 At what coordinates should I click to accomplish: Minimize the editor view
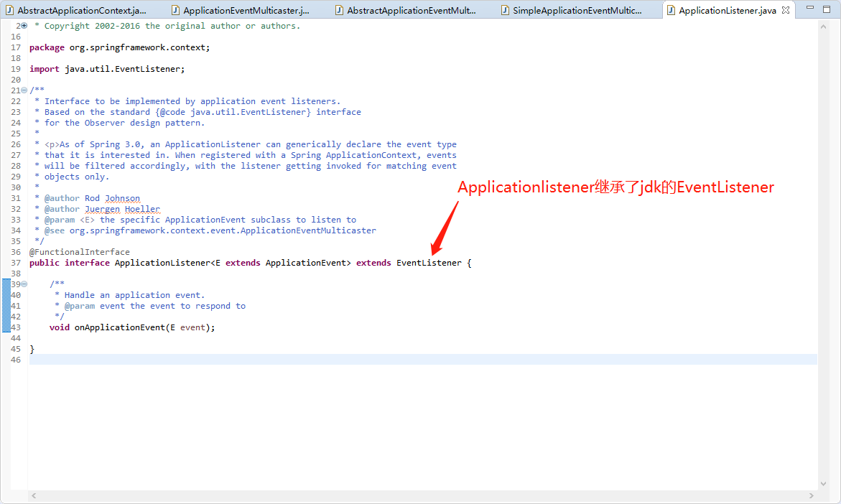point(809,6)
